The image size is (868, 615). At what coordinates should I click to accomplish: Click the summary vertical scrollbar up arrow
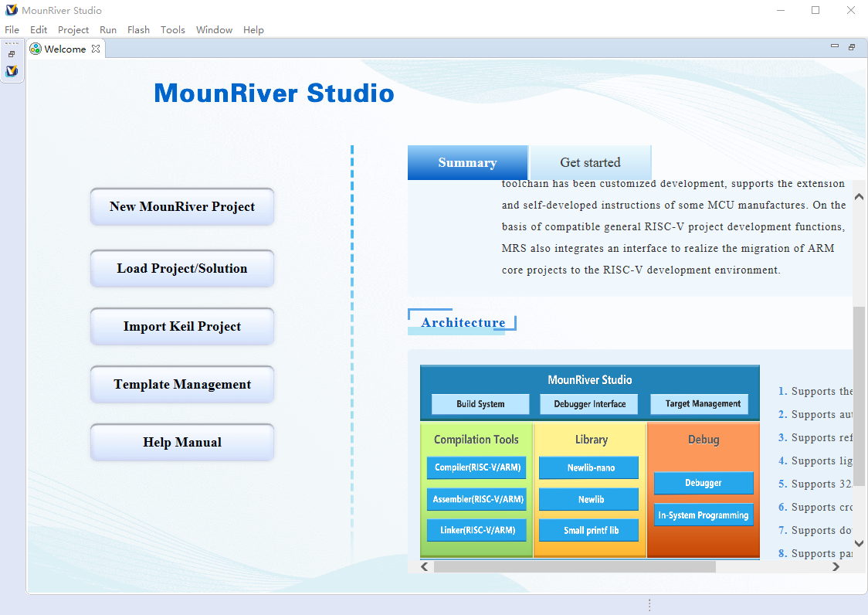click(x=859, y=197)
